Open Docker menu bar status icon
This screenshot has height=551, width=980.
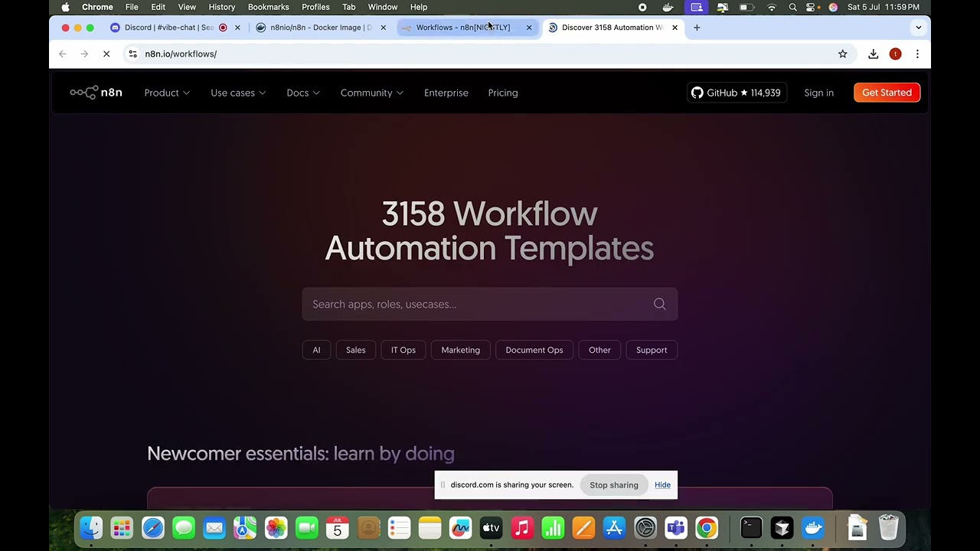click(x=668, y=7)
